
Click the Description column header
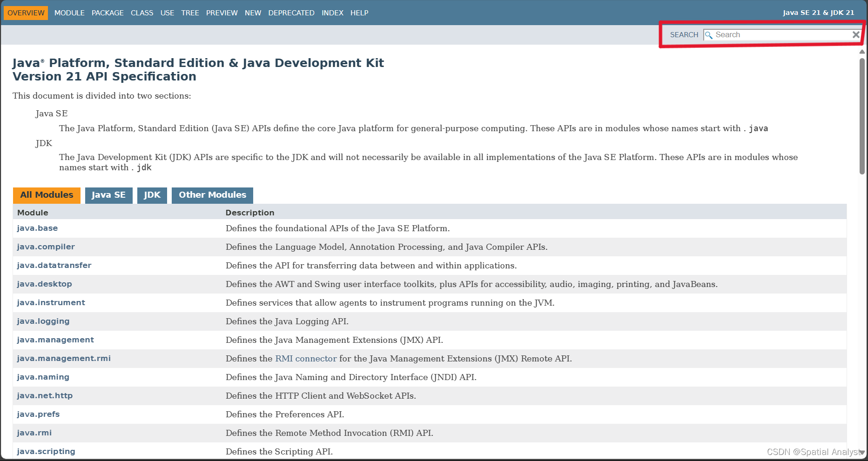point(250,213)
